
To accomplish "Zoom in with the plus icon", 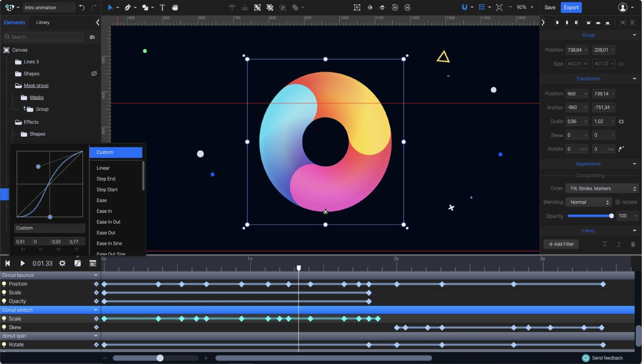I will [x=532, y=7].
